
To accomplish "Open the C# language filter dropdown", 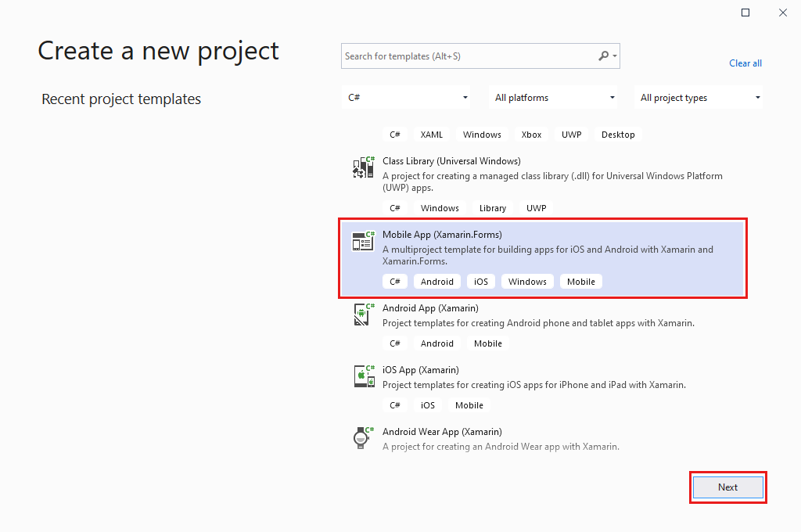I will 406,97.
